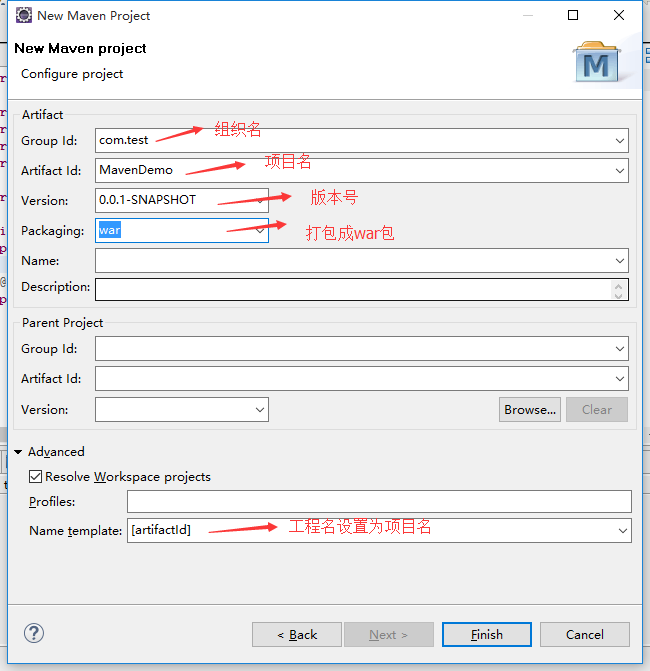Click the Eclipse icon in title bar
This screenshot has width=650, height=671.
23,16
